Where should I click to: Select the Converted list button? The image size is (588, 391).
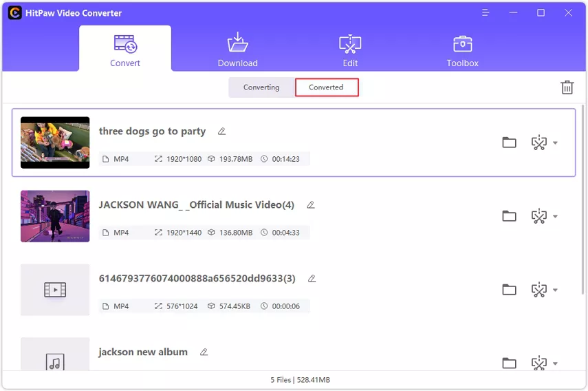point(327,87)
